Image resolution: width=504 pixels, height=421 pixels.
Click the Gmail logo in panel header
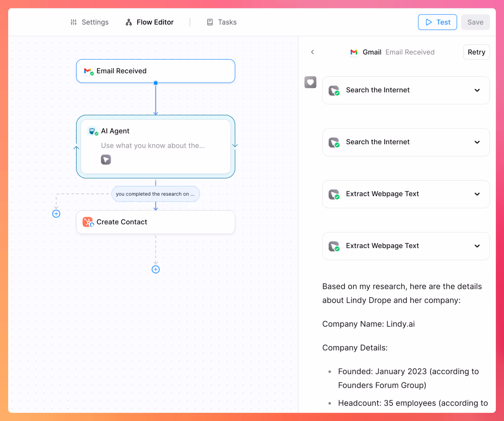point(354,52)
